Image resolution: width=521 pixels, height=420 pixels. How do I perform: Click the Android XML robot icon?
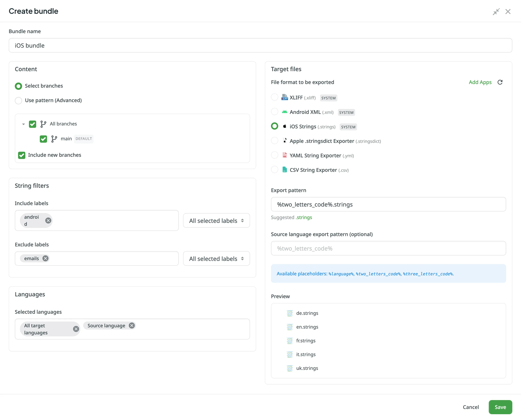[x=285, y=112]
